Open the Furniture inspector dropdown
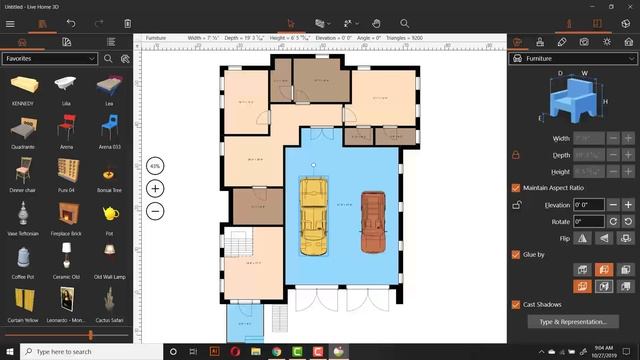Screen dimensions: 640x360 pyautogui.click(x=573, y=59)
